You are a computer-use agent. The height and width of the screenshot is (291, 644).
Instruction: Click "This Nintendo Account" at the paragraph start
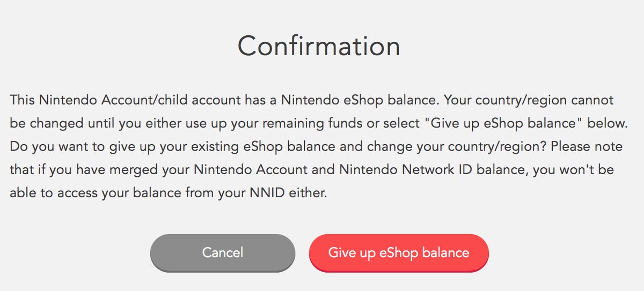point(64,101)
